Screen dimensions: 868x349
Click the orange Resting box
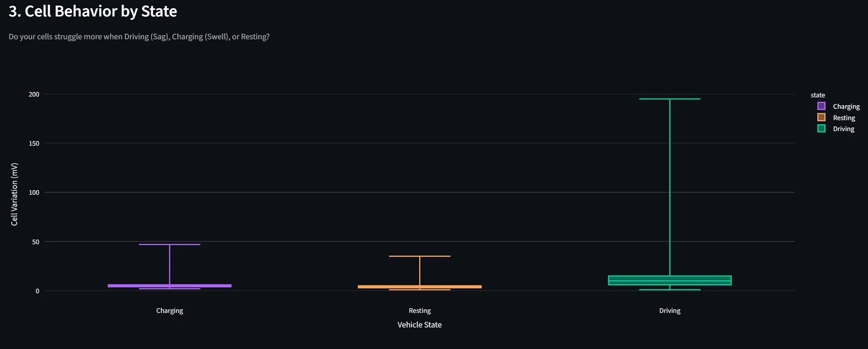pos(419,287)
